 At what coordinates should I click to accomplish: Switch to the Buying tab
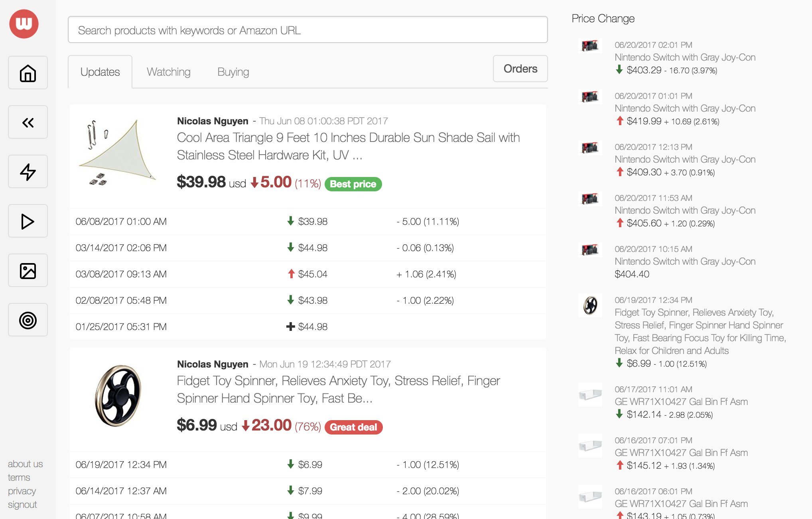(x=233, y=72)
